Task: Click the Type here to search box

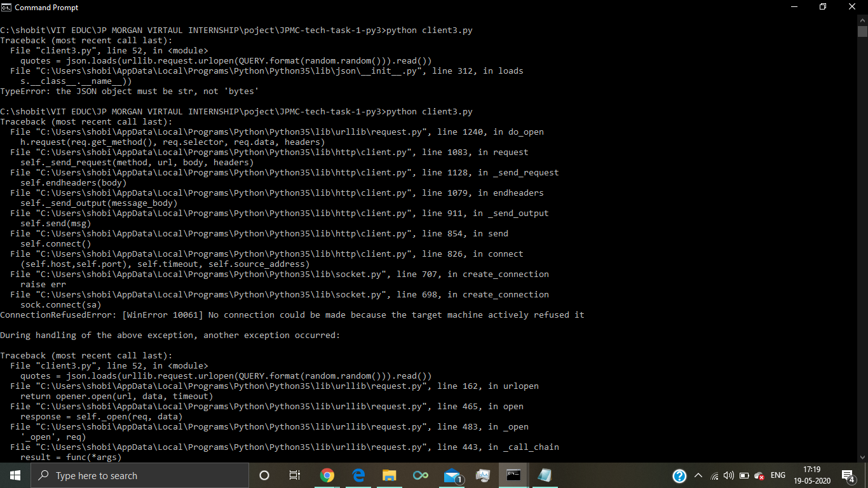Action: tap(140, 475)
